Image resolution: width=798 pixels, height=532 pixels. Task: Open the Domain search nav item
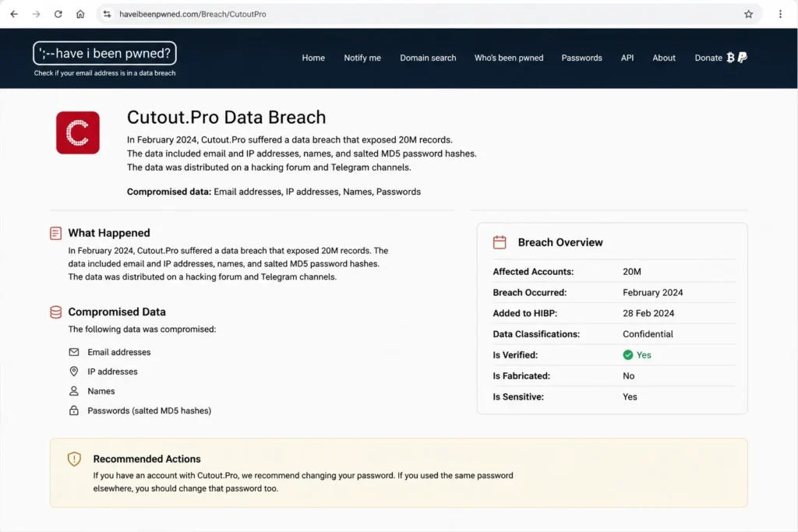428,58
